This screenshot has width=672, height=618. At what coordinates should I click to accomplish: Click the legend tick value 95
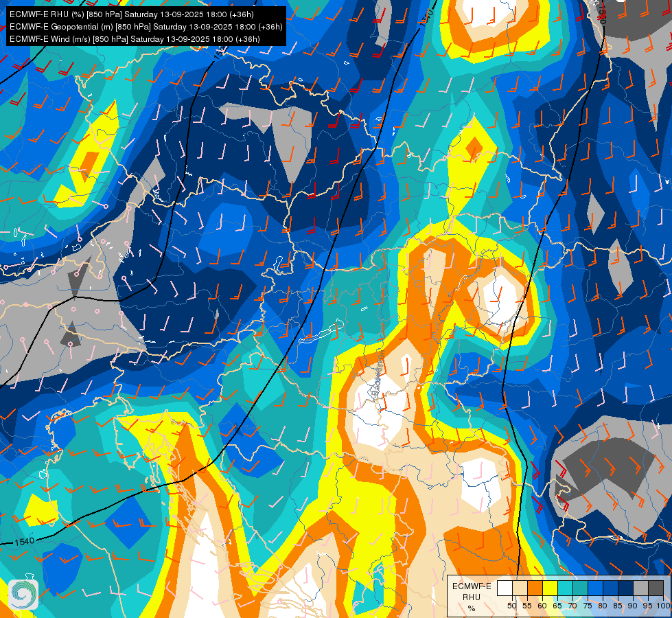[x=648, y=606]
